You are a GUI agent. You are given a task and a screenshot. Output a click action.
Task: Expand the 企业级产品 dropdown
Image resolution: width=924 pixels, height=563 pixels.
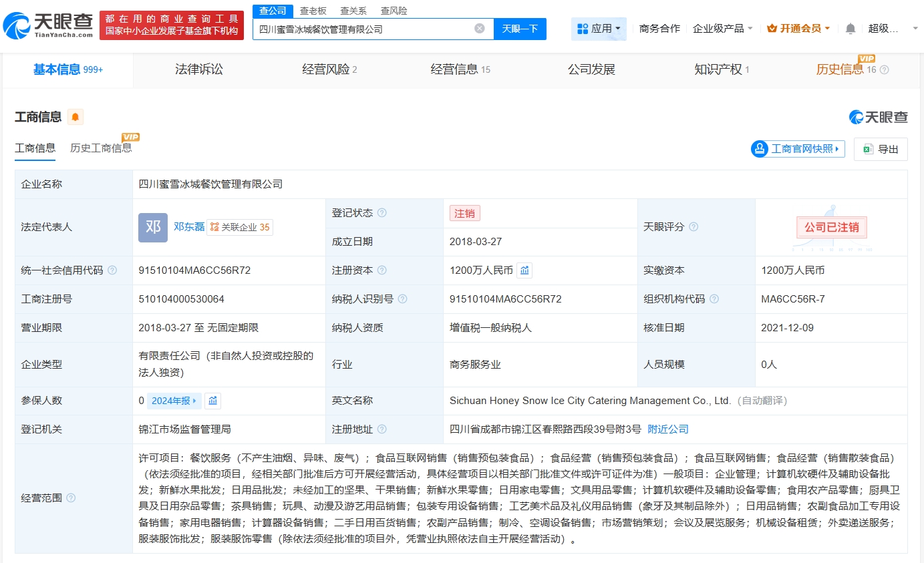tap(723, 29)
